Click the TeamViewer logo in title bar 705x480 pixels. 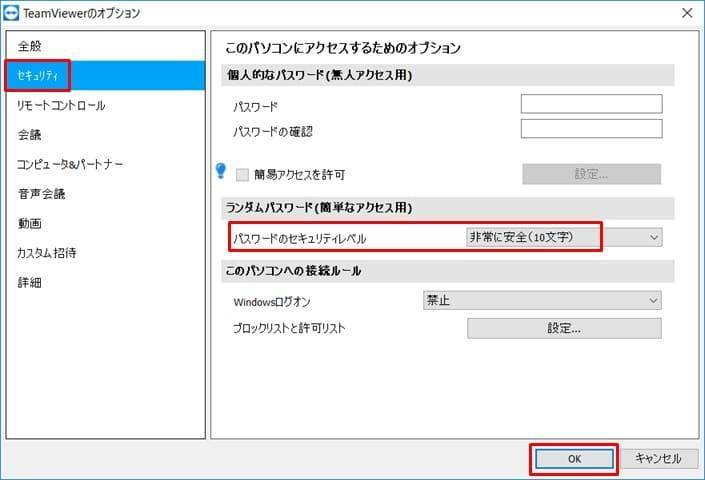tap(11, 13)
